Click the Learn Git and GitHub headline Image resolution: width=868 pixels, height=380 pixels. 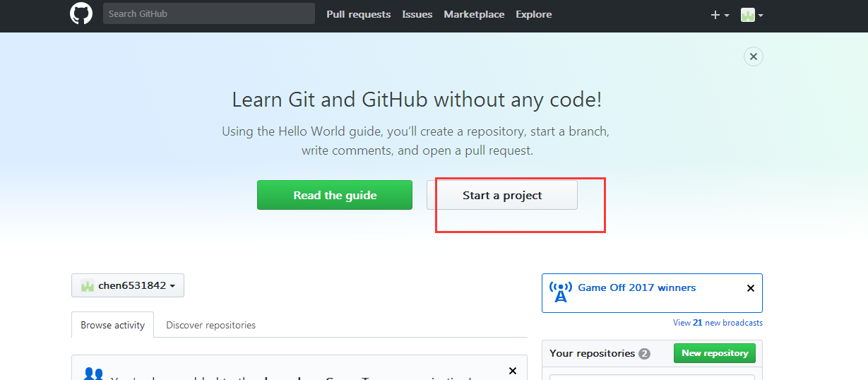point(417,100)
